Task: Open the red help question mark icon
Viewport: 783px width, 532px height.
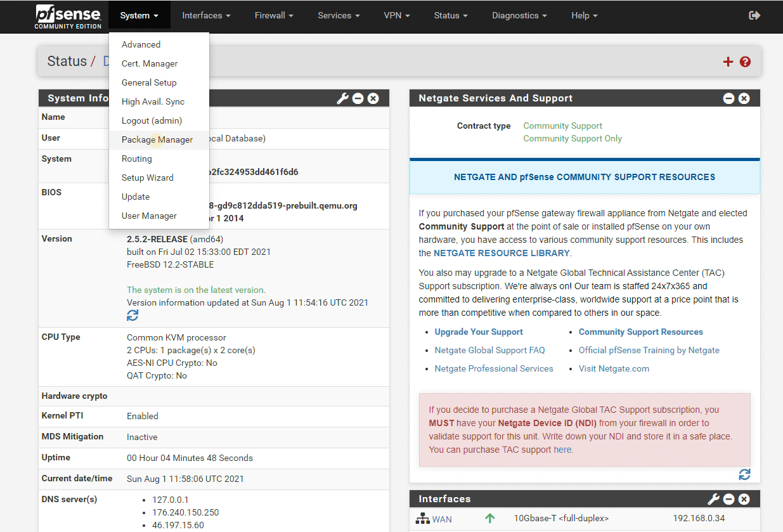Action: coord(745,62)
